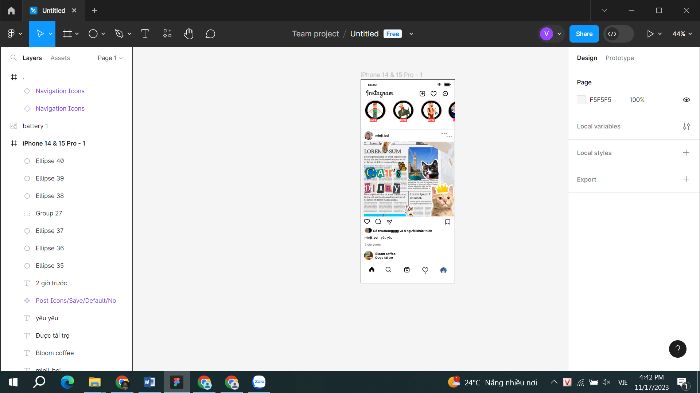Open File Explorer from taskbar
Screen dimensions: 700x393
95,382
